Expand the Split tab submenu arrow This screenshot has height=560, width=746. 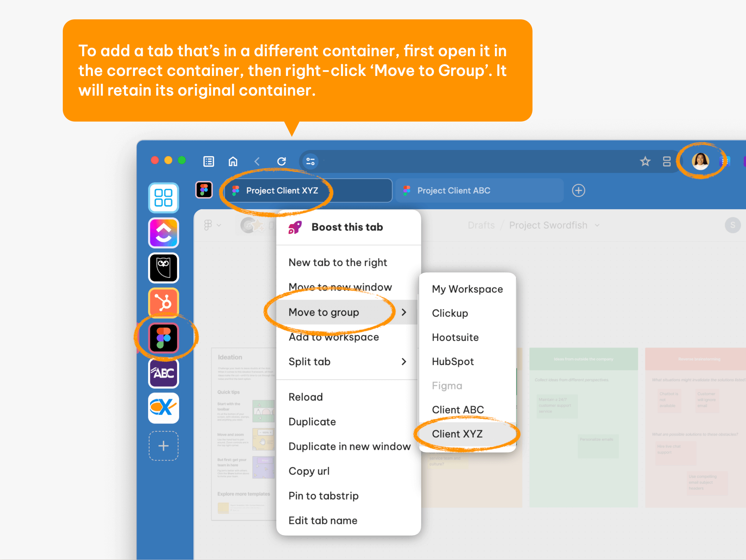pos(405,361)
